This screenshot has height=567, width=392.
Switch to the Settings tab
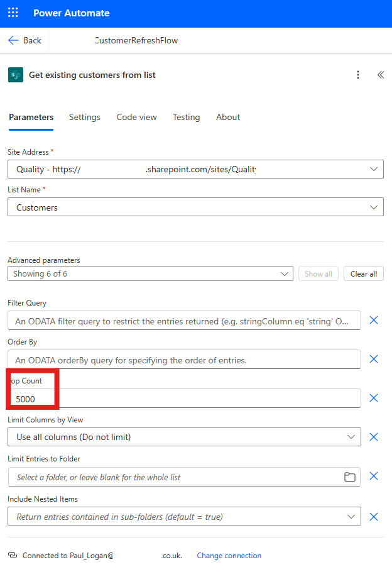(85, 117)
